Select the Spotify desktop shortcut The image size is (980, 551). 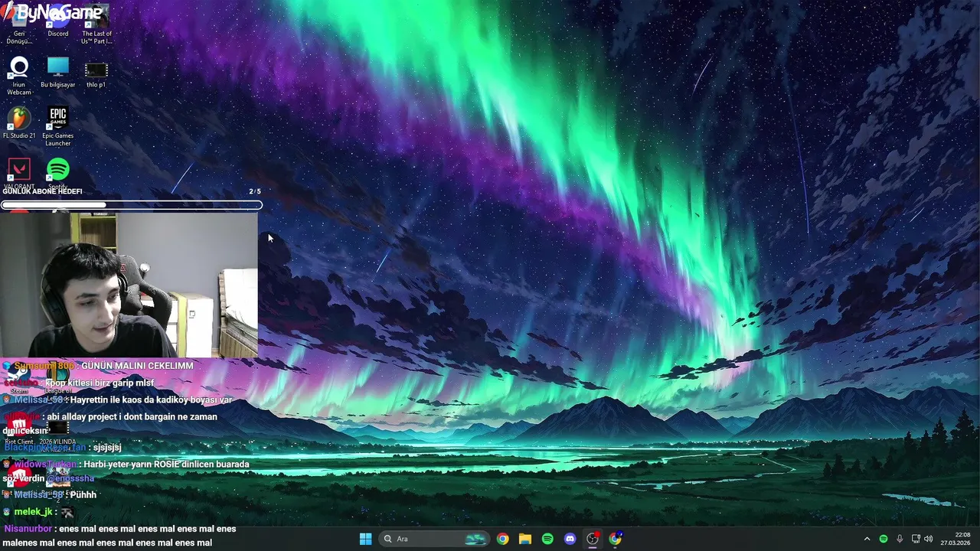(x=58, y=174)
